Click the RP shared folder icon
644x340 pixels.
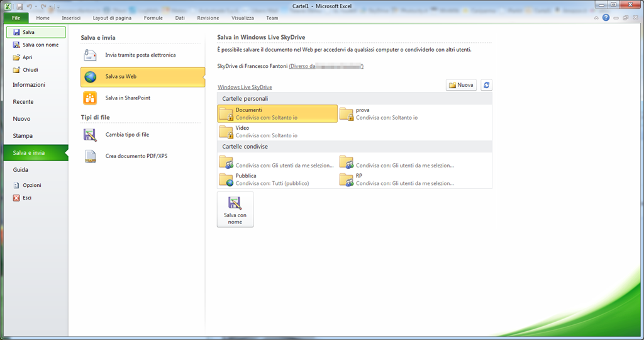pyautogui.click(x=347, y=179)
